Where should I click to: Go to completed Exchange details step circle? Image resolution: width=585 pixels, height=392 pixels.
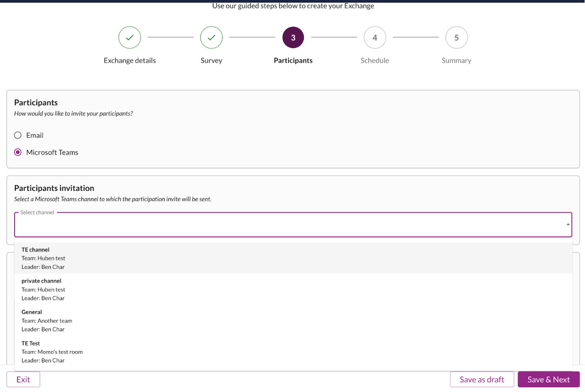[x=130, y=37]
